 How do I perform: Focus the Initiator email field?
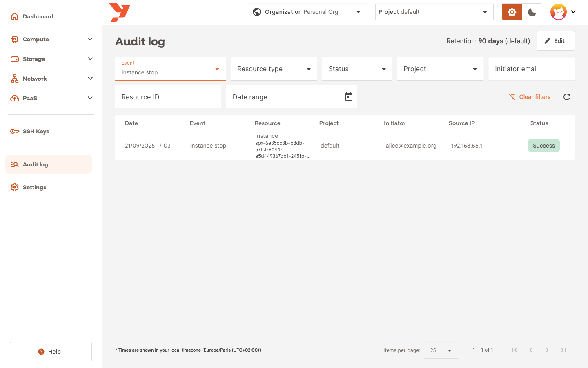coord(532,69)
